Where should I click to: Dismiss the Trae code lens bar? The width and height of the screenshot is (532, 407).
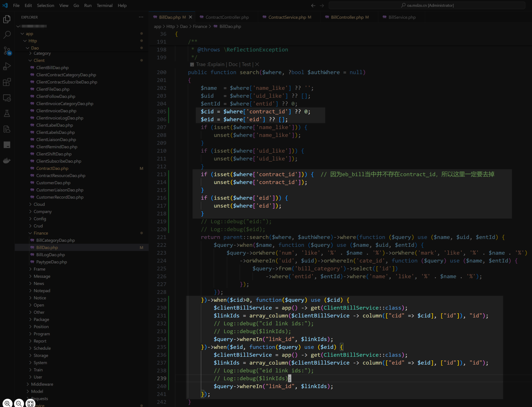click(x=257, y=64)
